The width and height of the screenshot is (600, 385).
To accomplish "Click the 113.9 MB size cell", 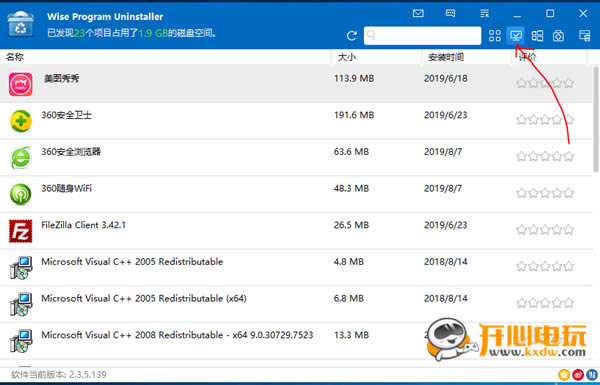I will coord(354,78).
